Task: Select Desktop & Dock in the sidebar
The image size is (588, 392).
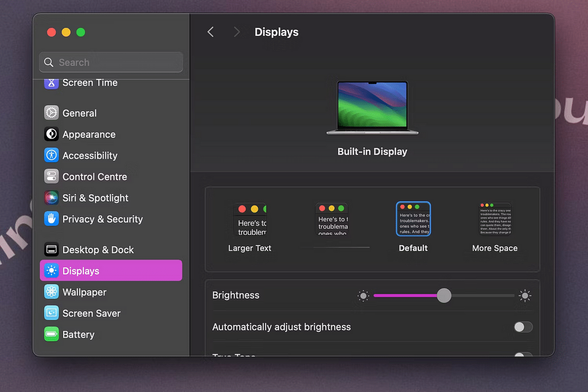Action: pos(97,249)
